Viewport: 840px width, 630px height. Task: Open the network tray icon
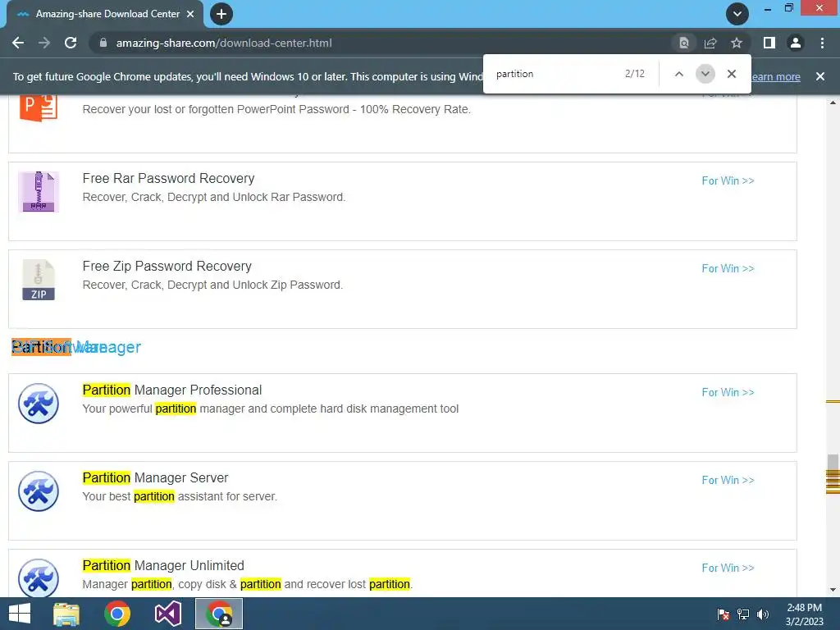click(743, 614)
